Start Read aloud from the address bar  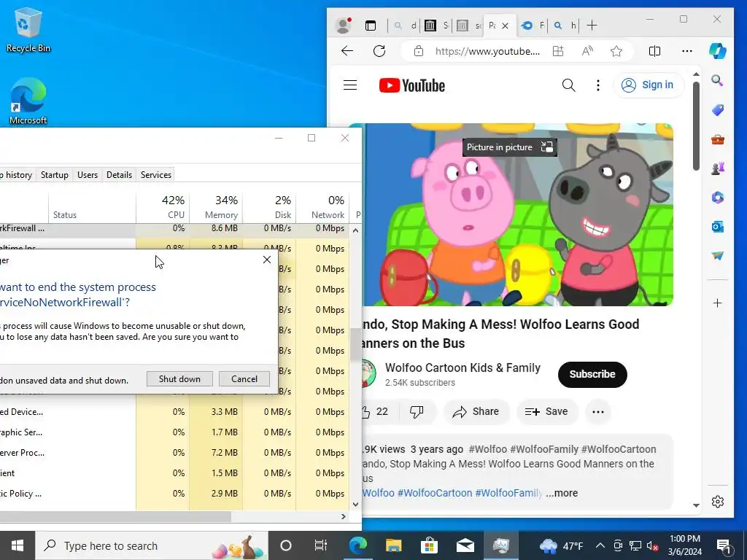[587, 51]
